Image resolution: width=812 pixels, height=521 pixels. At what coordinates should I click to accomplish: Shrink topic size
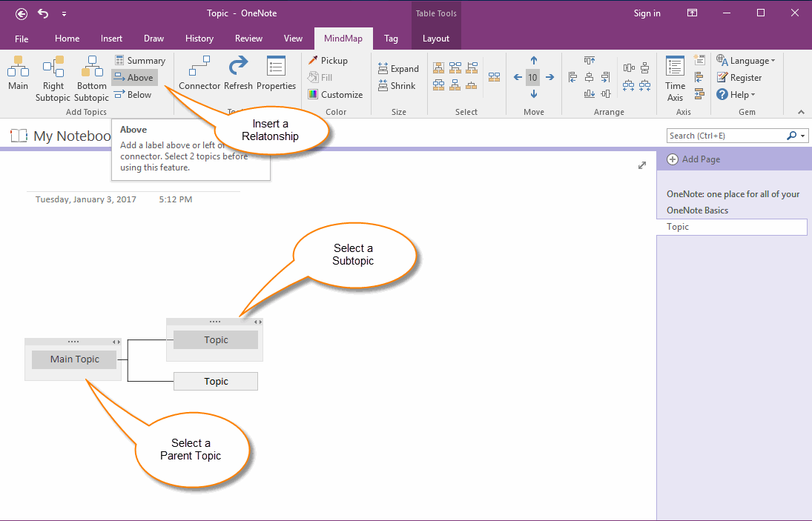pos(397,86)
